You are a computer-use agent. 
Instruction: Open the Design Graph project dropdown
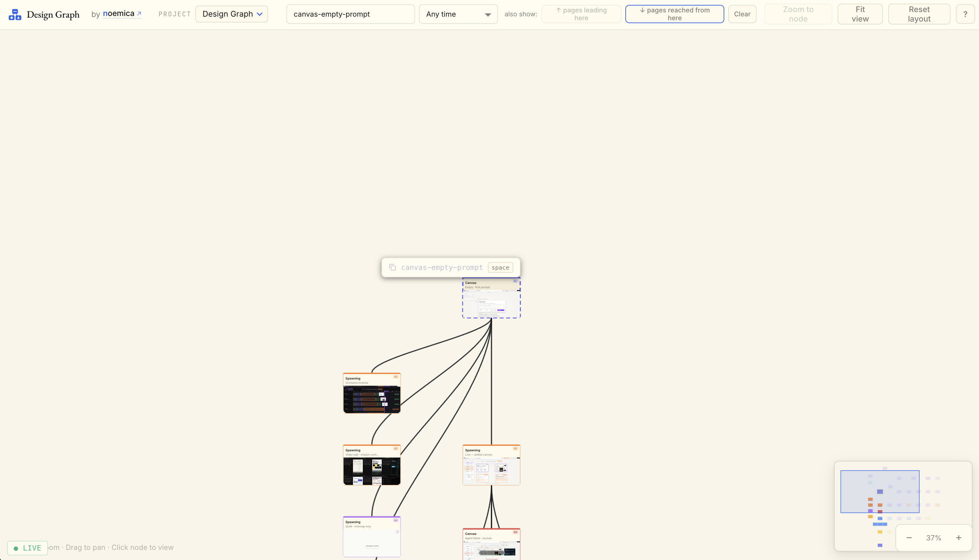click(x=231, y=14)
